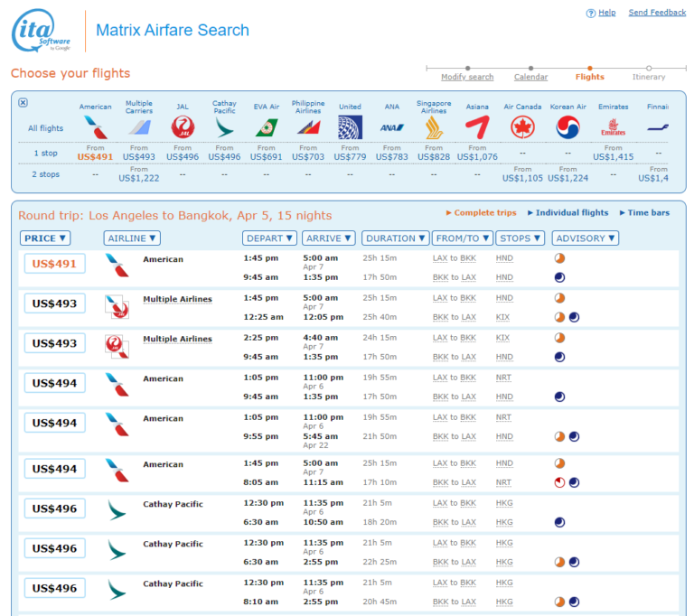This screenshot has height=616, width=694.
Task: Open the STOPS filter dropdown
Action: [x=520, y=238]
